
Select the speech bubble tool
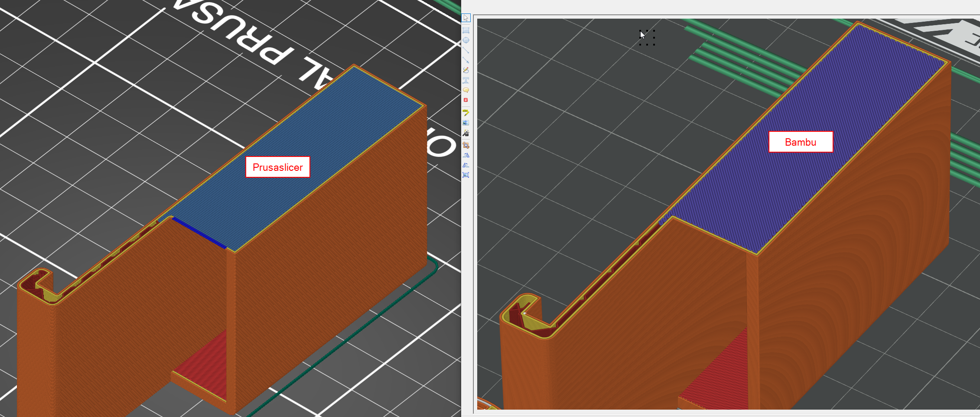point(466,90)
